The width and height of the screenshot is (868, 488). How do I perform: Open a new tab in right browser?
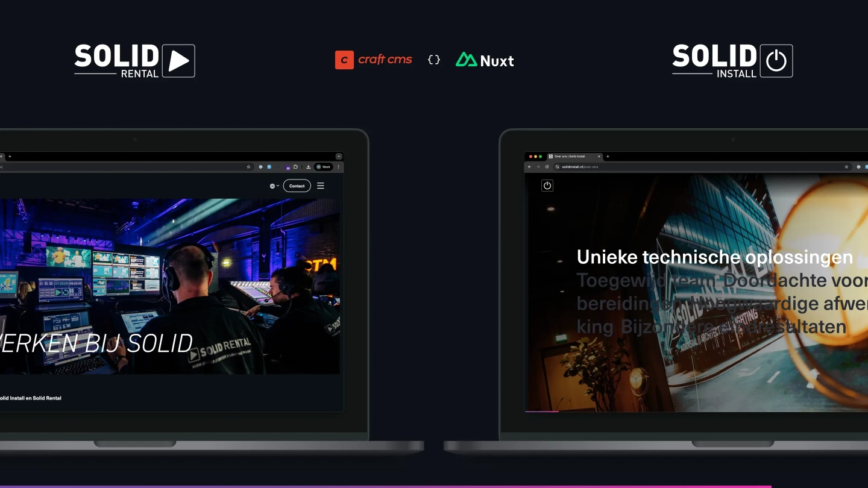[608, 156]
